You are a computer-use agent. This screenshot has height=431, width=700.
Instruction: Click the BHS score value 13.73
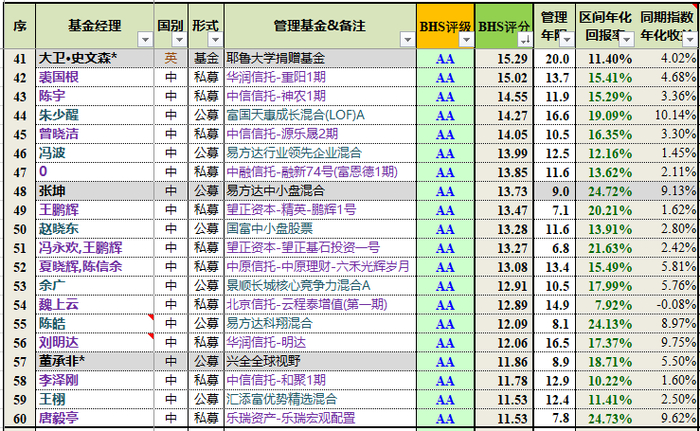512,191
